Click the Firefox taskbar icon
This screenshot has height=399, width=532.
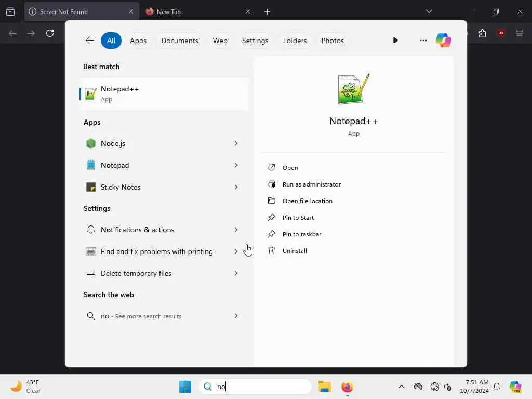pyautogui.click(x=347, y=387)
